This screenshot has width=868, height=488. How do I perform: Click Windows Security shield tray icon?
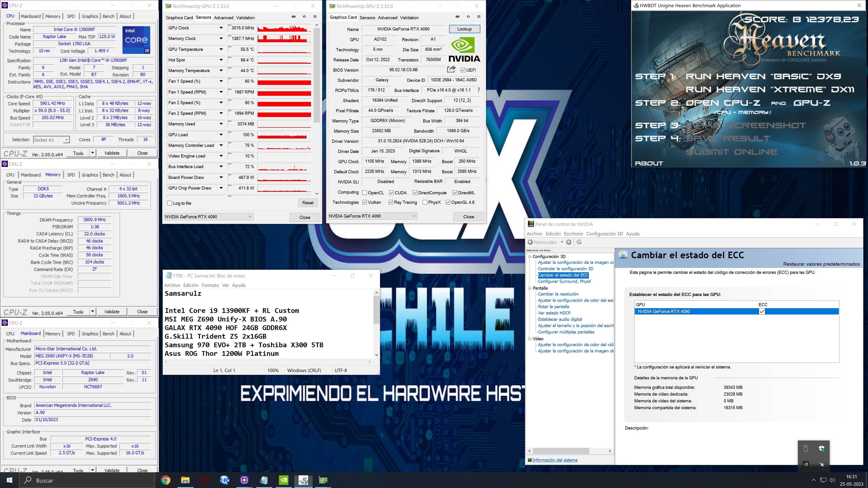pyautogui.click(x=821, y=448)
